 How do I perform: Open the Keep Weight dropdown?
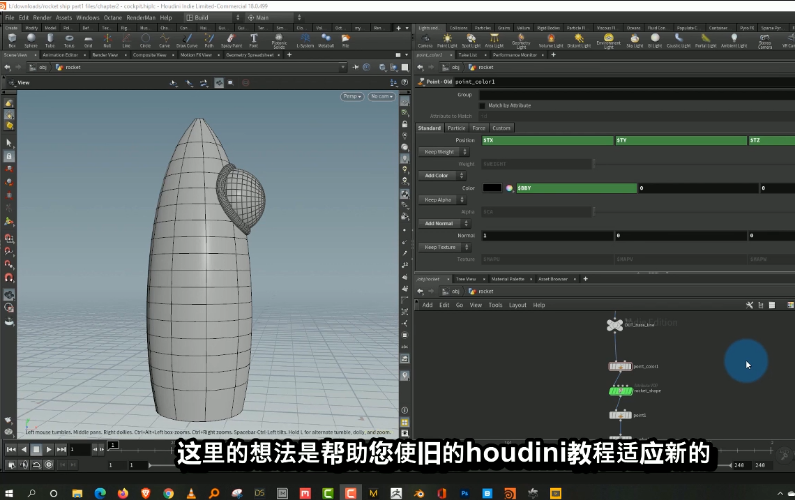443,152
